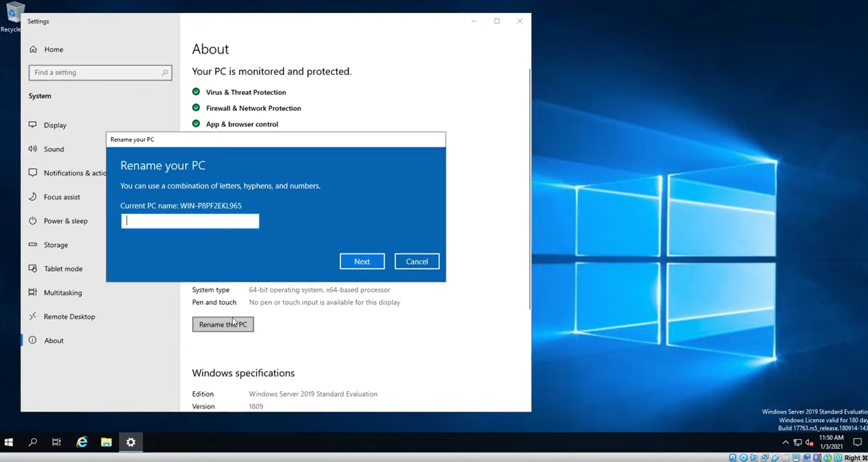The width and height of the screenshot is (868, 462).
Task: Click the version value 1809
Action: pyautogui.click(x=256, y=406)
